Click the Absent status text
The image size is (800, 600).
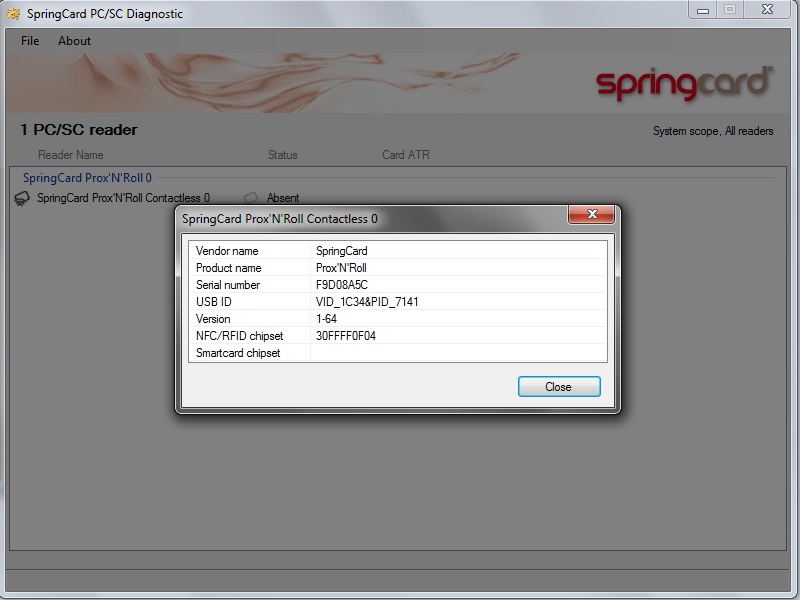283,198
